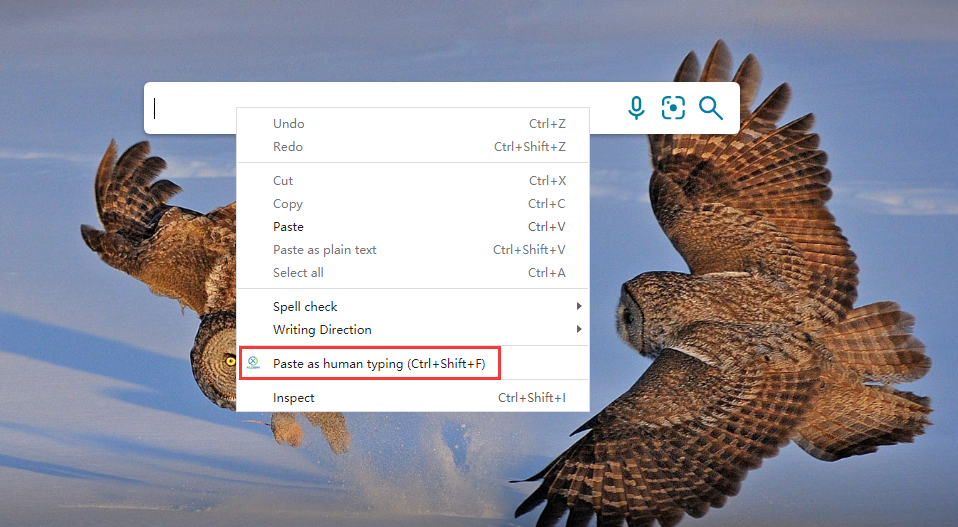Expand the Spell check submenu arrow
The image size is (958, 527).
coord(579,306)
